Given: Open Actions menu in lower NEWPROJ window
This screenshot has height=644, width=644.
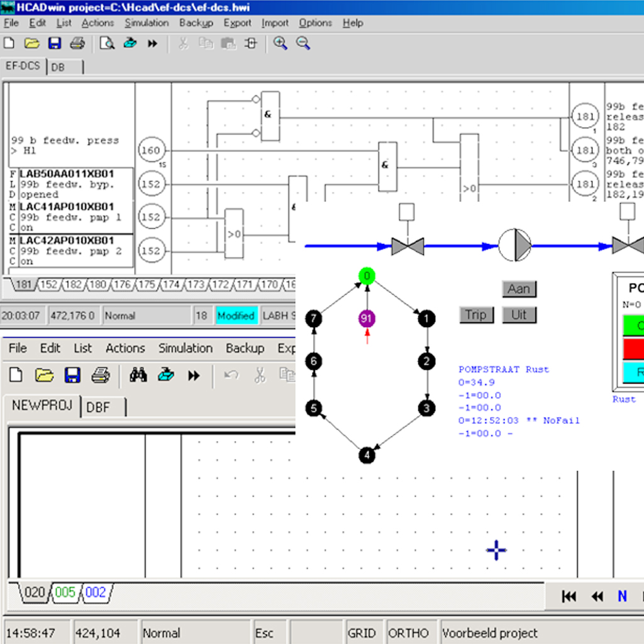Looking at the screenshot, I should click(125, 348).
